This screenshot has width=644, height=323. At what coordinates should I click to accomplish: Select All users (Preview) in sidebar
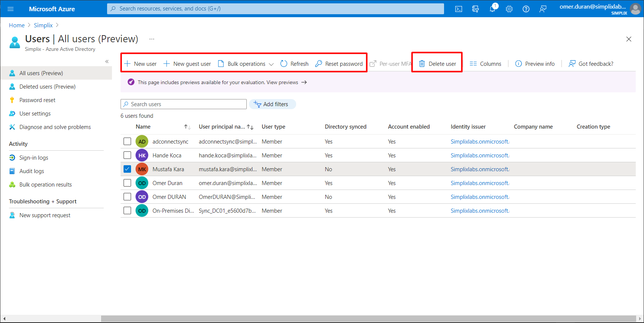click(56, 73)
